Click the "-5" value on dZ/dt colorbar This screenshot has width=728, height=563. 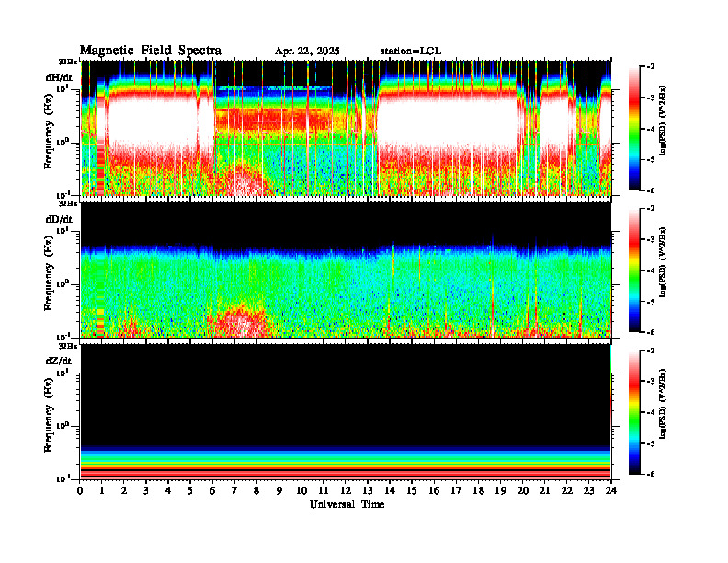pos(652,443)
